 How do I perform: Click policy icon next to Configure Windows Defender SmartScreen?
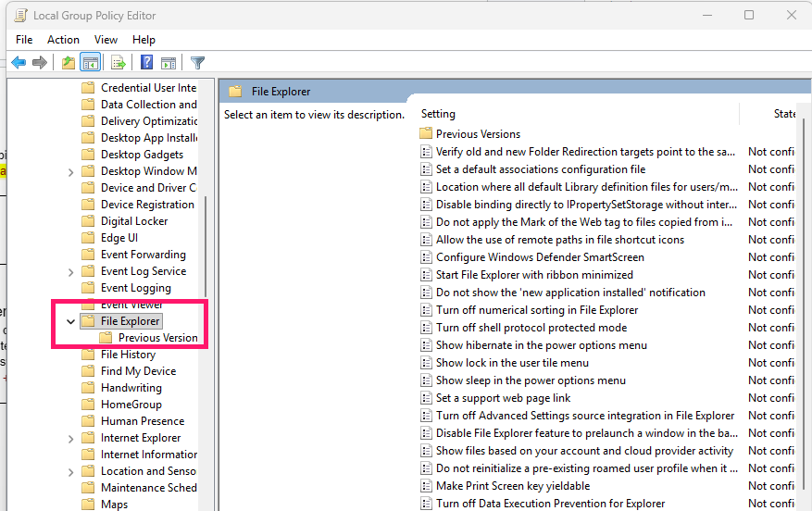[x=426, y=257]
